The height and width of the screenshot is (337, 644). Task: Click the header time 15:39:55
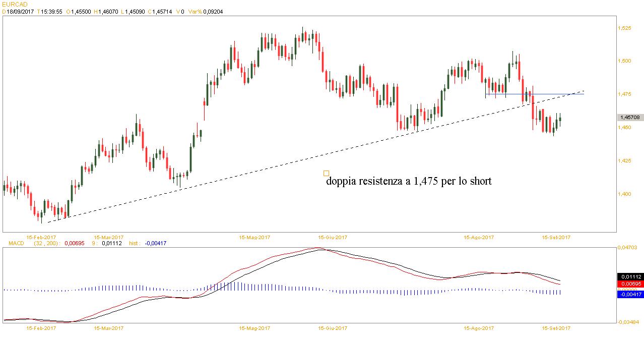coord(51,11)
